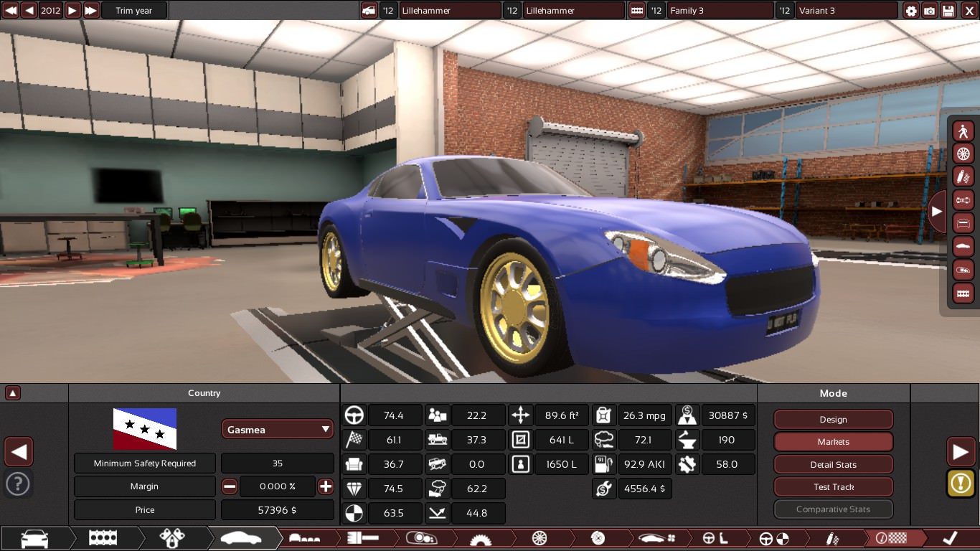The image size is (980, 551).
Task: Click the fuel economy jerrycan icon
Action: pyautogui.click(x=604, y=415)
